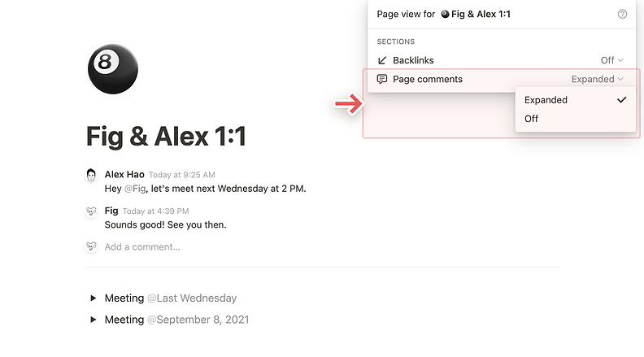The image size is (644, 357).
Task: Click the Fig & Alex 1:1 page title
Action: coord(166,136)
